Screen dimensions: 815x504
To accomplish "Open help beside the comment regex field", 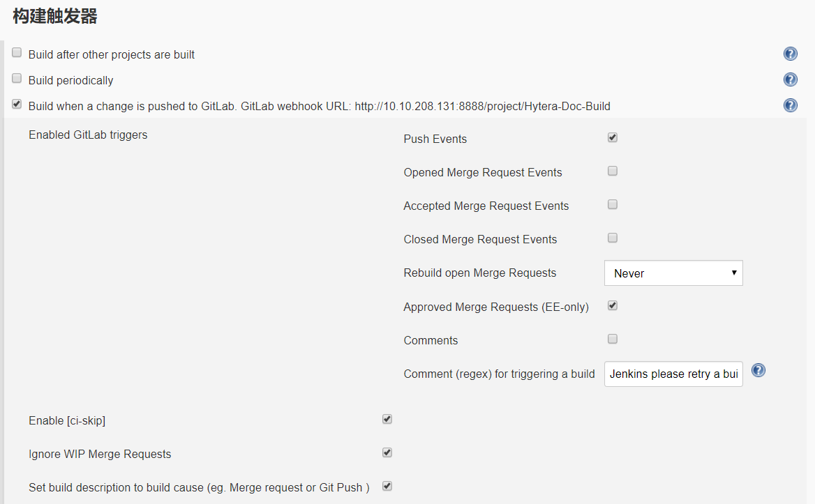I will coord(758,370).
